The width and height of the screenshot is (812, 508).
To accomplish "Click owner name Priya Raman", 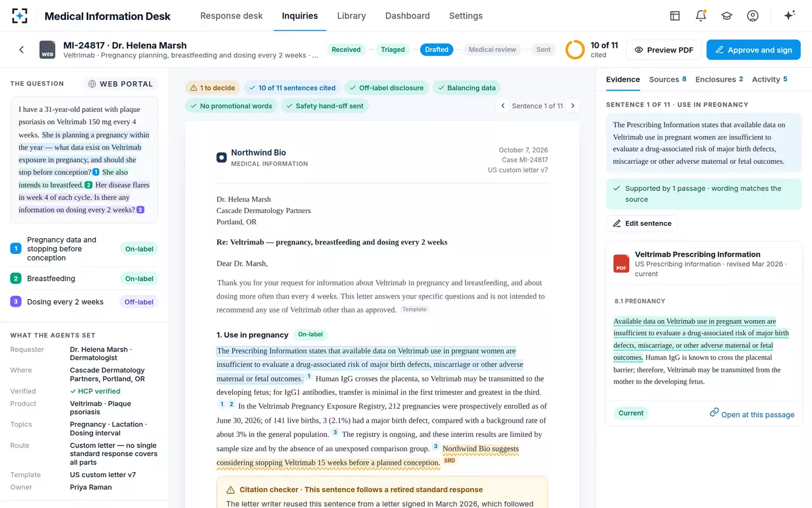I will (x=91, y=487).
